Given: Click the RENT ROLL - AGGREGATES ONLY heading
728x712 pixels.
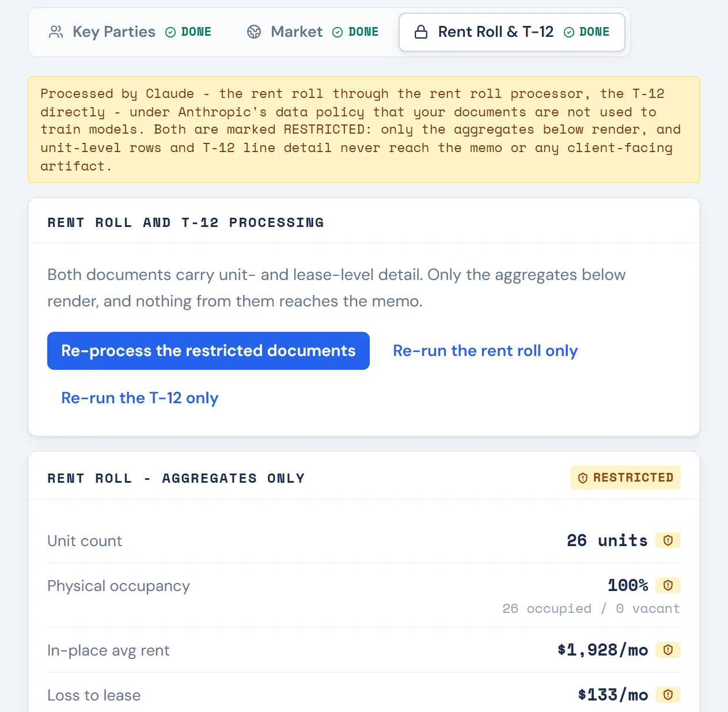Looking at the screenshot, I should click(176, 478).
